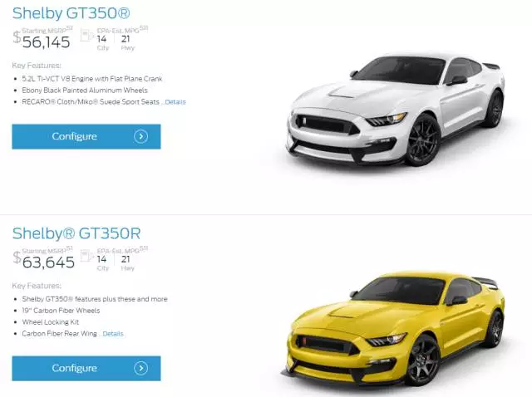The height and width of the screenshot is (397, 532).
Task: Click the $63,645 starting MSRP price
Action: click(x=44, y=262)
